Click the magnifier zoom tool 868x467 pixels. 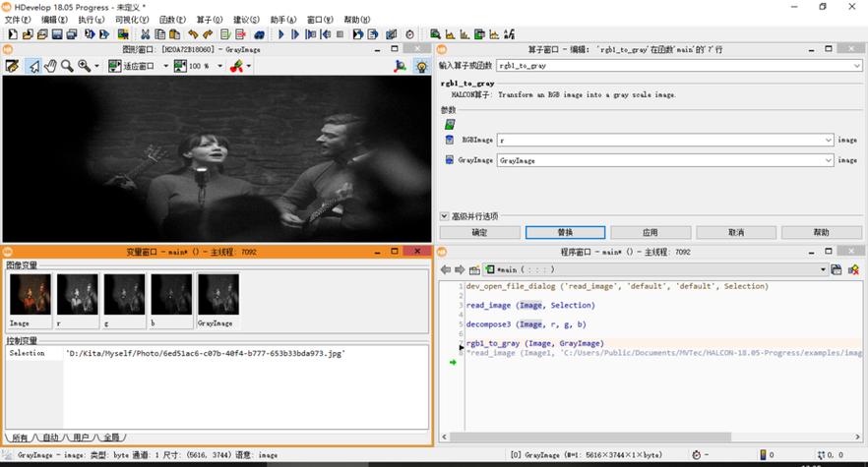[67, 66]
